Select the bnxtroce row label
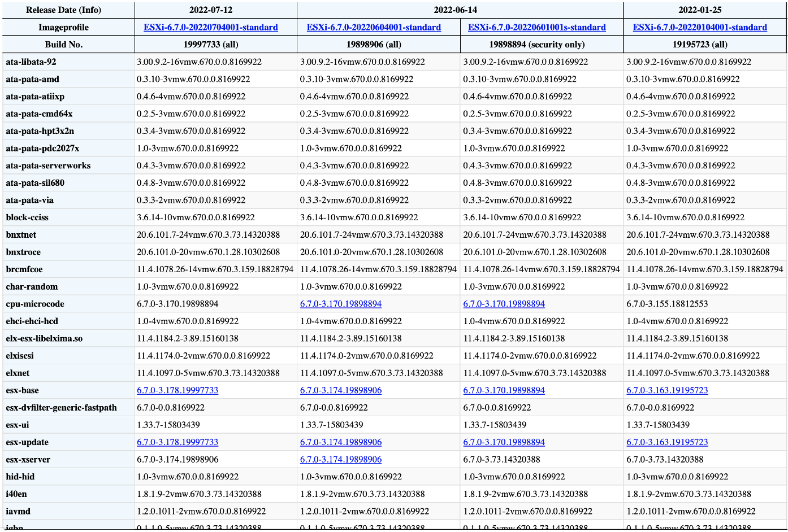The height and width of the screenshot is (532, 788). coord(23,252)
